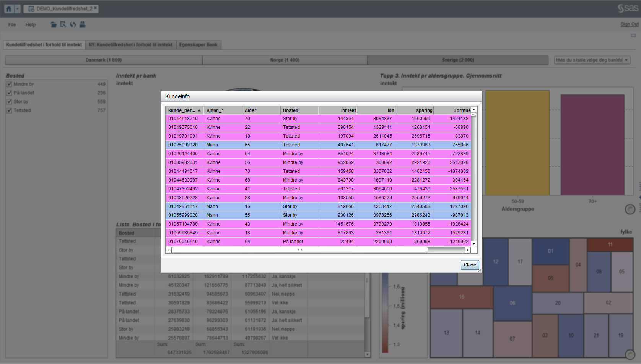This screenshot has width=641, height=364.
Task: Close the Kundeinfo dialog
Action: click(470, 265)
